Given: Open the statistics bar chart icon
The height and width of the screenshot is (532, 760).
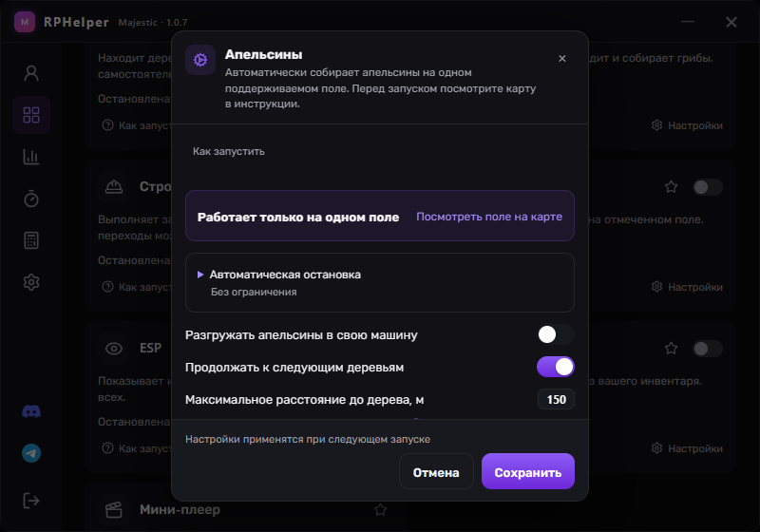Looking at the screenshot, I should click(x=31, y=157).
